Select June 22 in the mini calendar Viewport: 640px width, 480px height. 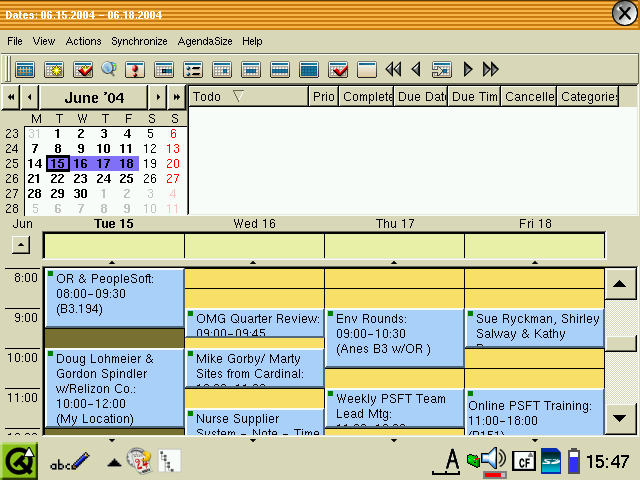pos(57,178)
